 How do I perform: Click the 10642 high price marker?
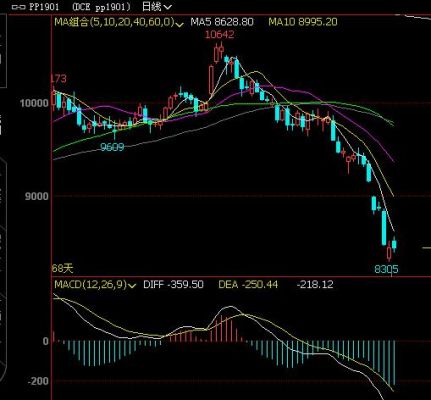(x=219, y=34)
